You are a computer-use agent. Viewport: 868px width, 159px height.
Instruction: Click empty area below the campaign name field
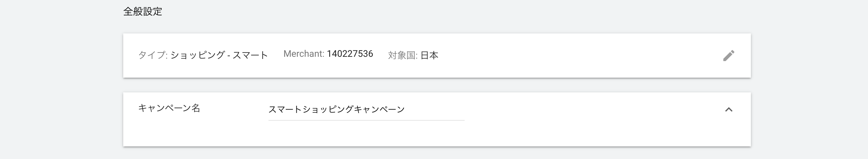pos(366,135)
